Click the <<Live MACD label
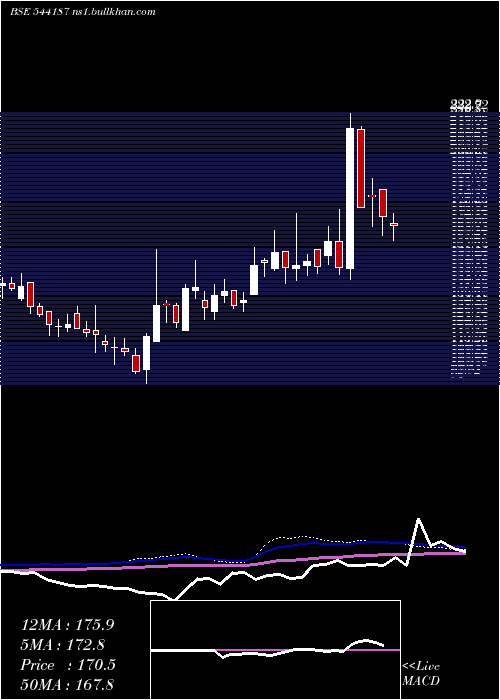The height and width of the screenshot is (700, 500). [x=421, y=673]
